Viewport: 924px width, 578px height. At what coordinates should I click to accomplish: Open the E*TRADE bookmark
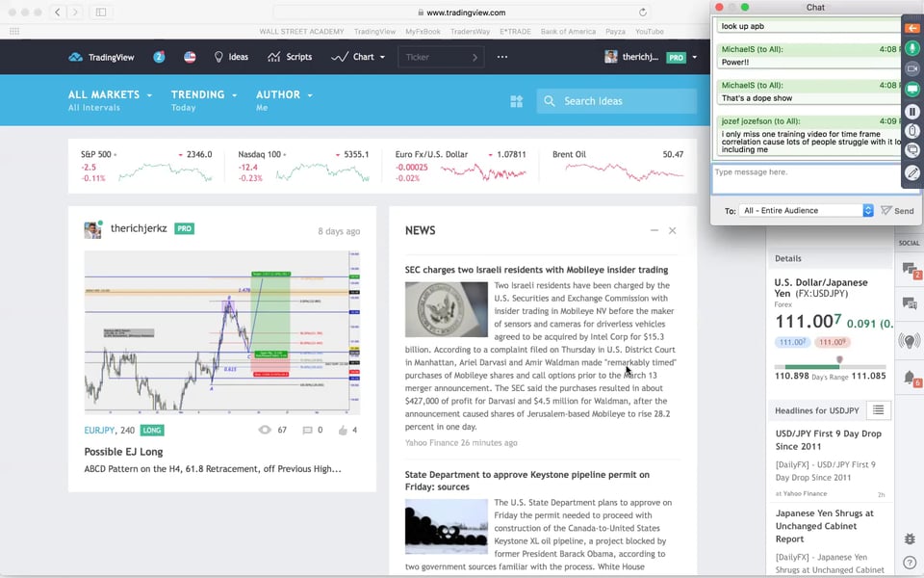[515, 31]
